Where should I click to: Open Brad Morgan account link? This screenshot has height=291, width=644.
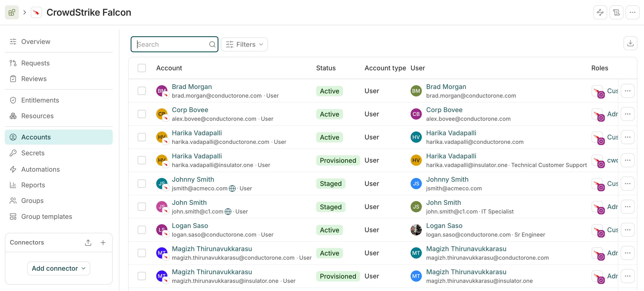point(192,87)
